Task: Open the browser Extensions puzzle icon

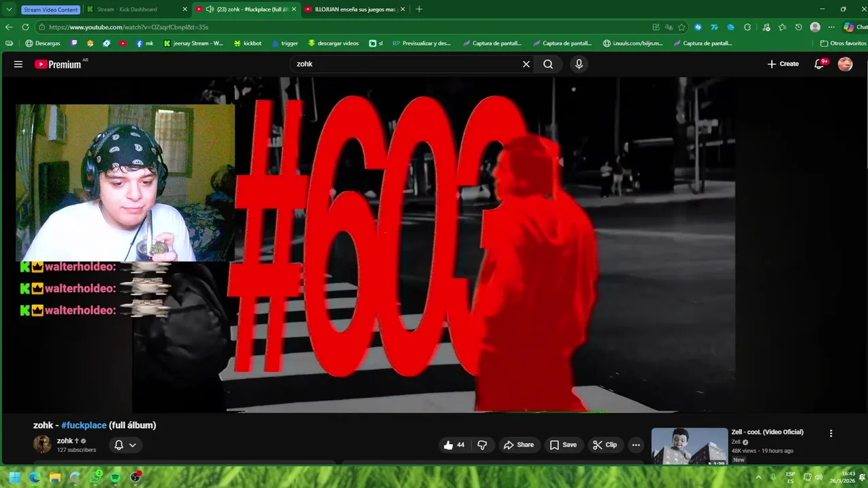Action: pyautogui.click(x=747, y=27)
